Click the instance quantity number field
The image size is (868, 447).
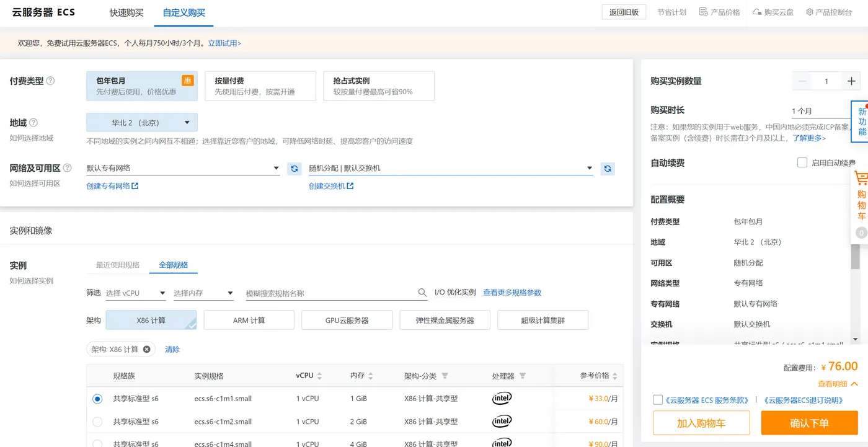(826, 81)
